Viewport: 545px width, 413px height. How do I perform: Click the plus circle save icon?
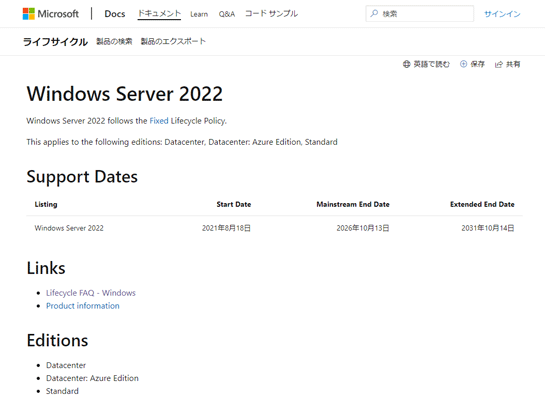pos(463,64)
